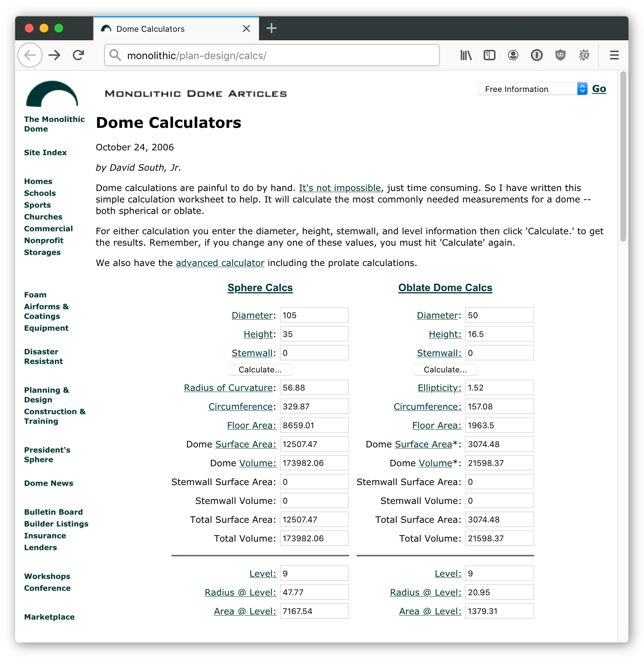Open Bulletin Board sidebar link

(x=53, y=512)
